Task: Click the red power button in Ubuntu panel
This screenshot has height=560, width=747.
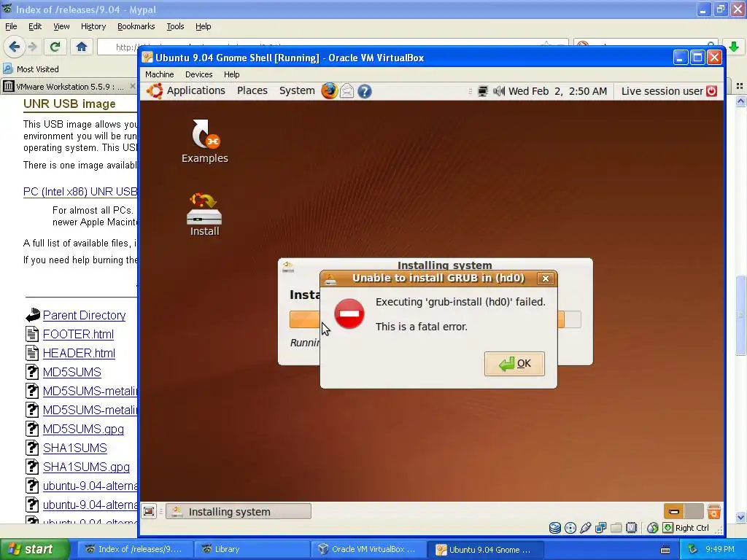Action: (711, 91)
